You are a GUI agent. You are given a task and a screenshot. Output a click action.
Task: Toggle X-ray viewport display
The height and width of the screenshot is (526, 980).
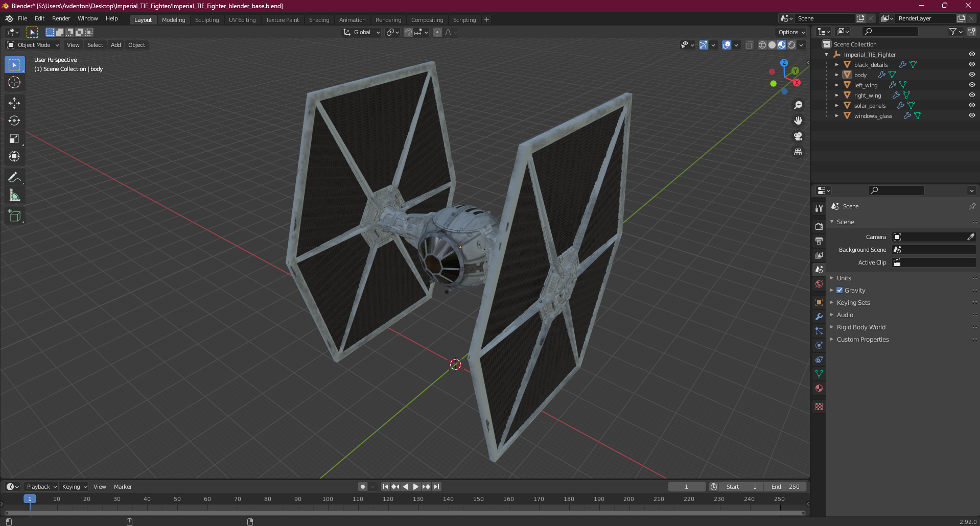tap(749, 45)
